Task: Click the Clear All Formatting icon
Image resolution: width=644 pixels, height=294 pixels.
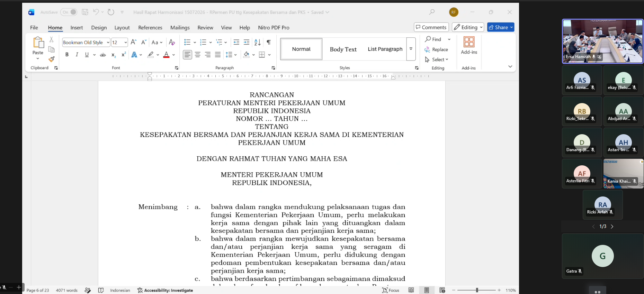Action: (x=172, y=42)
